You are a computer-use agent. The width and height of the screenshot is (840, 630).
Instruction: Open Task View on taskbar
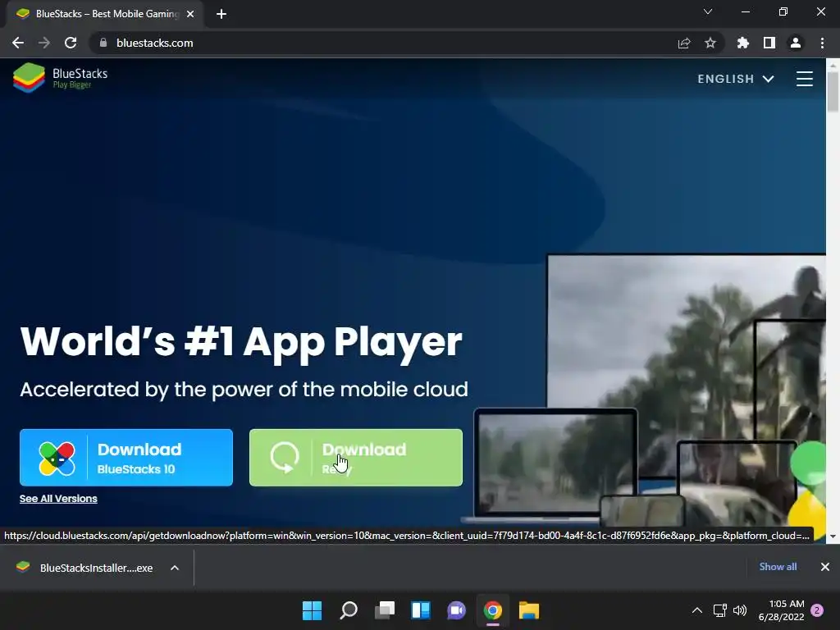[385, 610]
